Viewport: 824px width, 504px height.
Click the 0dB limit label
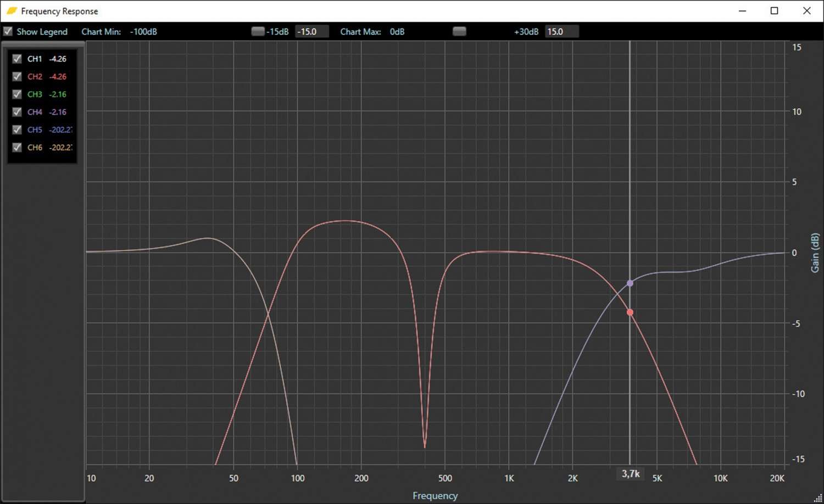397,31
